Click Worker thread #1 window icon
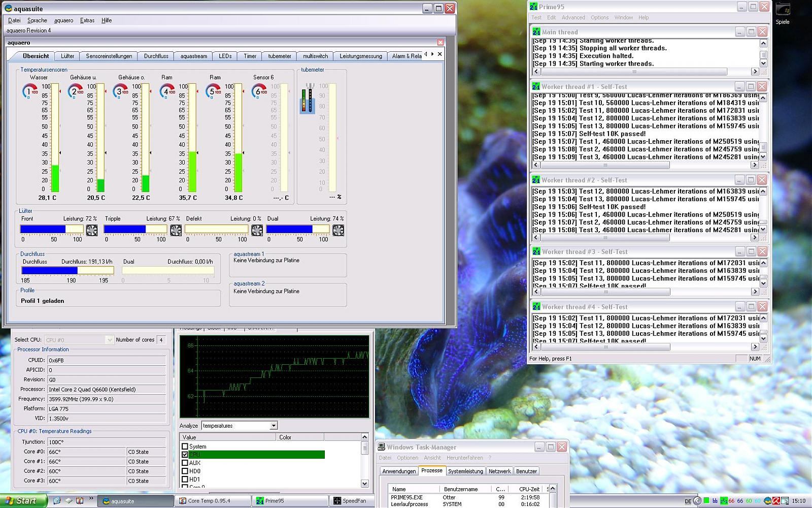This screenshot has width=812, height=508. point(536,86)
